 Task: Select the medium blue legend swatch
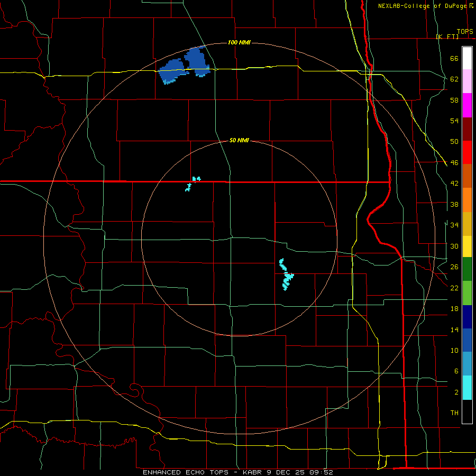pyautogui.click(x=467, y=340)
